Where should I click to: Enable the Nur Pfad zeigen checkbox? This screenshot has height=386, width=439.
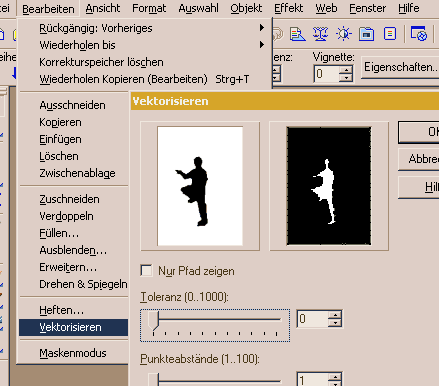(x=146, y=271)
